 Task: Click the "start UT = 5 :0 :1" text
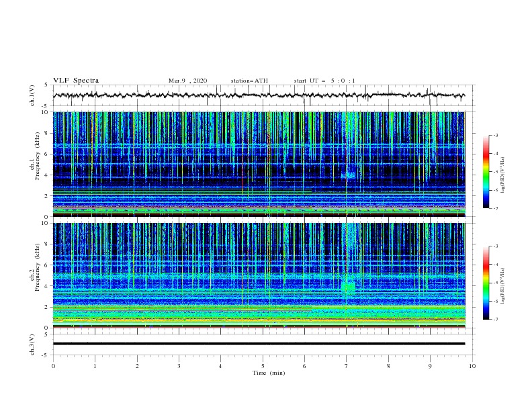coord(324,81)
